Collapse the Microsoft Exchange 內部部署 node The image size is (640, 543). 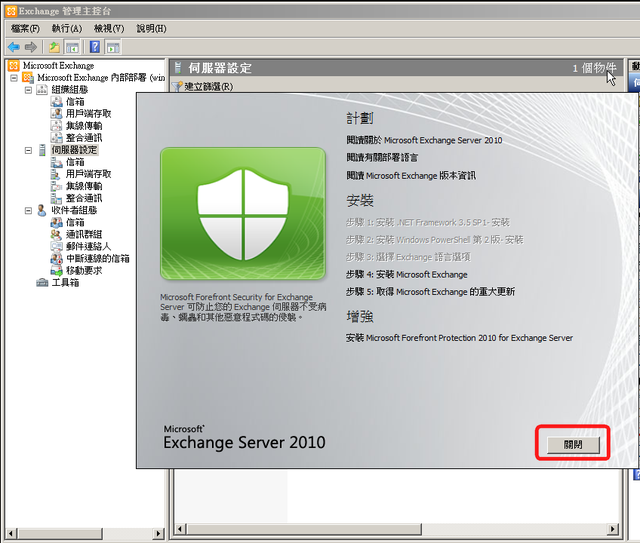coord(14,78)
